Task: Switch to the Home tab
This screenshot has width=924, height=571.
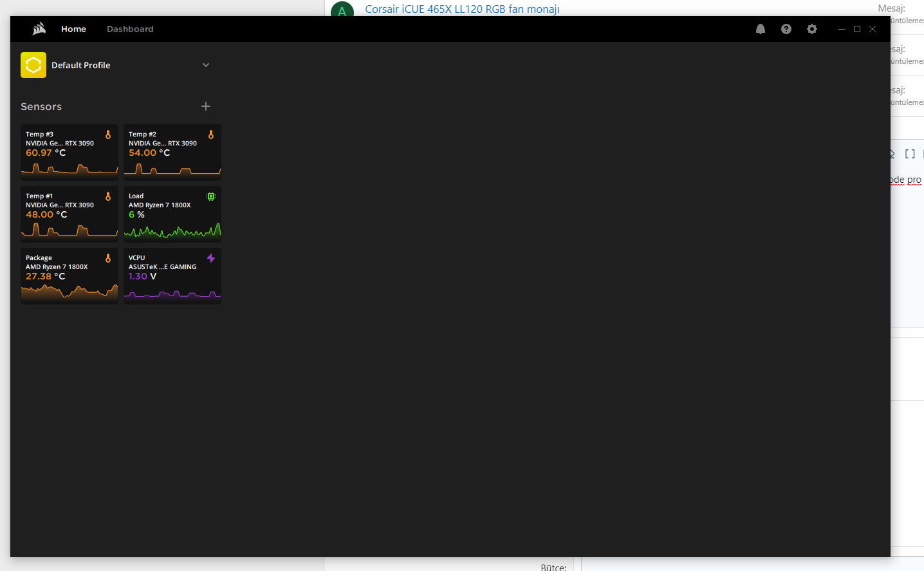Action: (73, 29)
